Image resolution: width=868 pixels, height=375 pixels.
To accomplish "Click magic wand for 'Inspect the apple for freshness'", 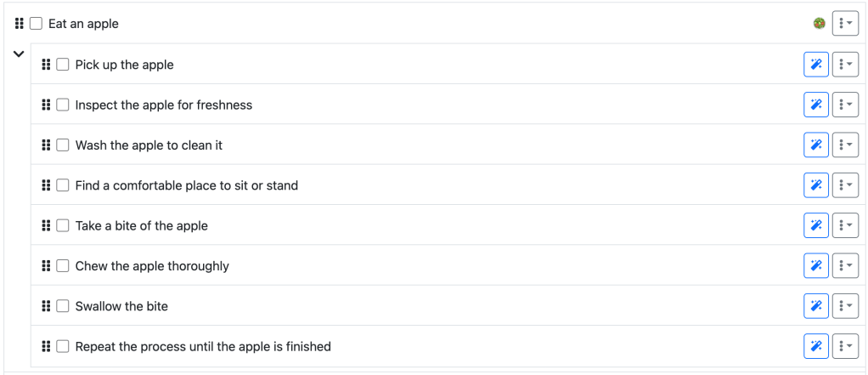I will coord(815,105).
